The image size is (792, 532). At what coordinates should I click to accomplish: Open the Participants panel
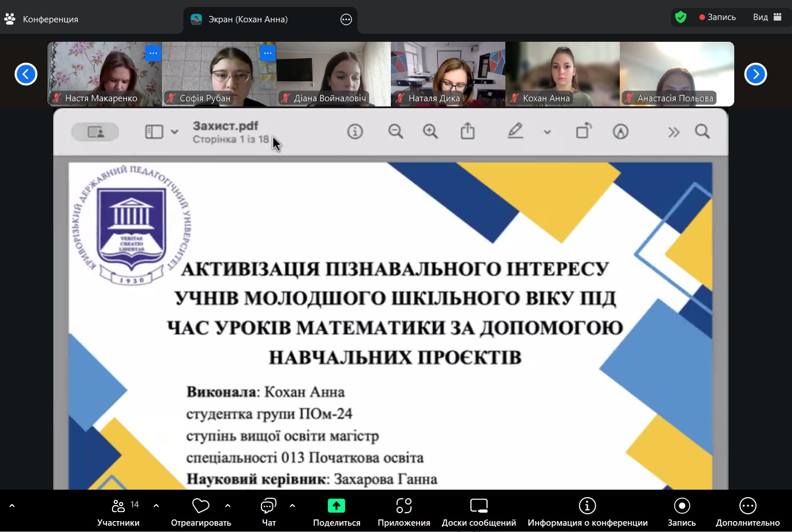pos(118,512)
